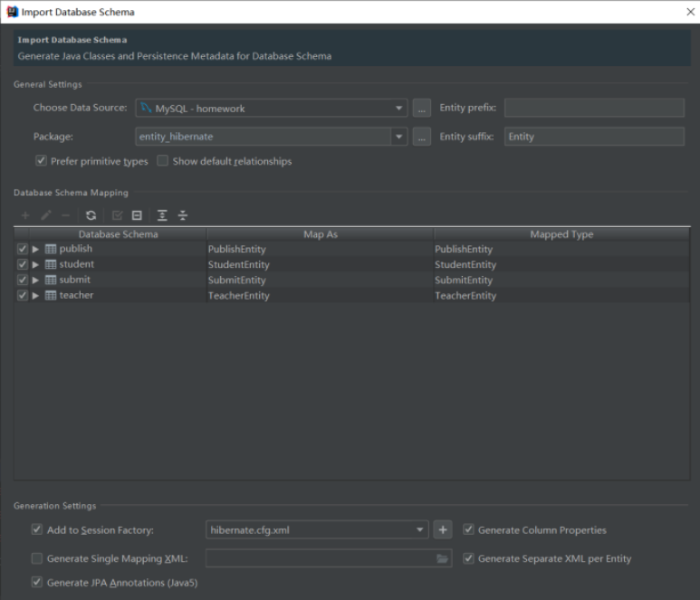This screenshot has width=700, height=600.
Task: Click PublishEntity in Mapped Type column
Action: coord(464,250)
